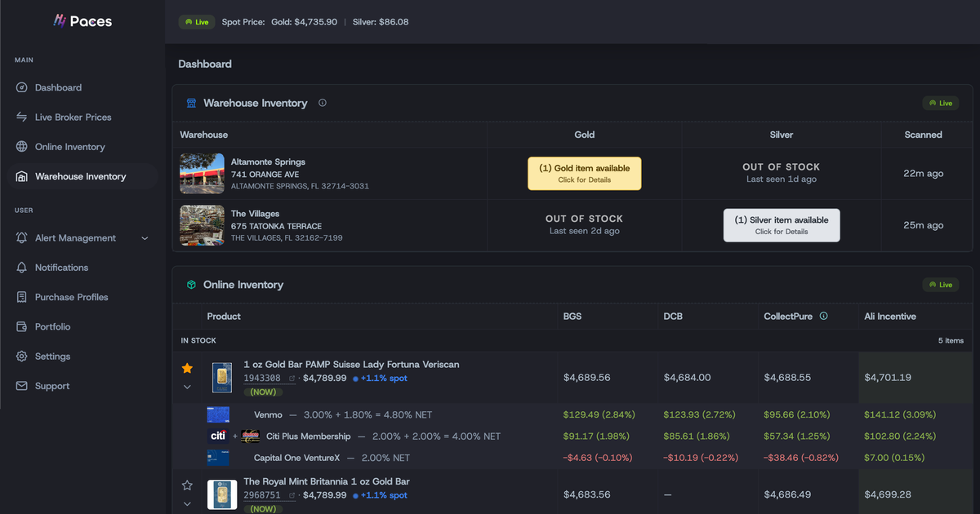980x514 pixels.
Task: Click the Paces logo
Action: coord(82,21)
